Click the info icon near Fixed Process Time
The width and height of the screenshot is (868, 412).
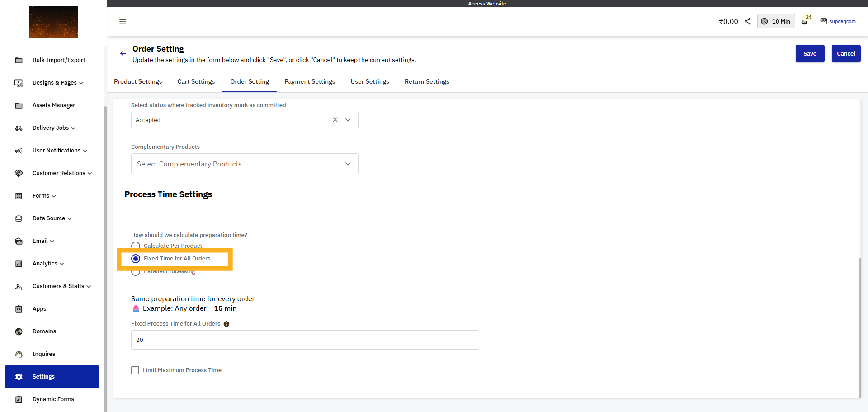click(x=226, y=324)
